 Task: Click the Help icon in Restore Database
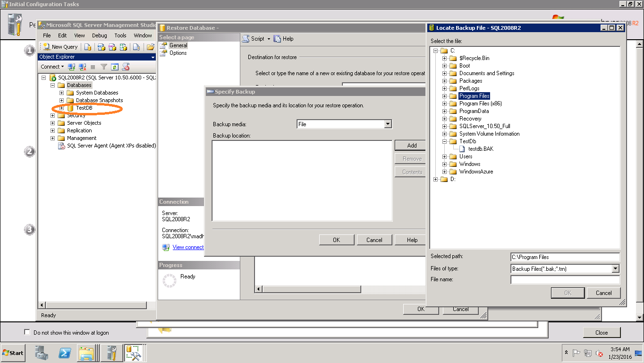pos(284,39)
